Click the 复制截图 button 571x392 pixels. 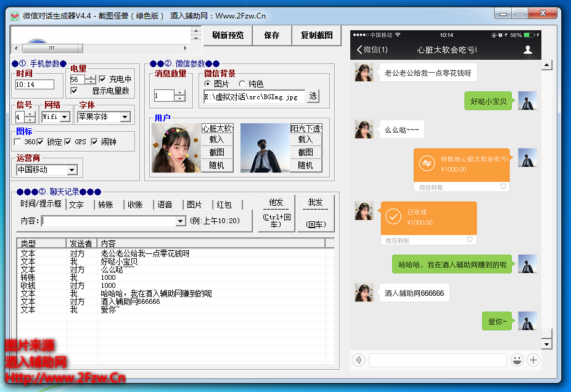316,35
